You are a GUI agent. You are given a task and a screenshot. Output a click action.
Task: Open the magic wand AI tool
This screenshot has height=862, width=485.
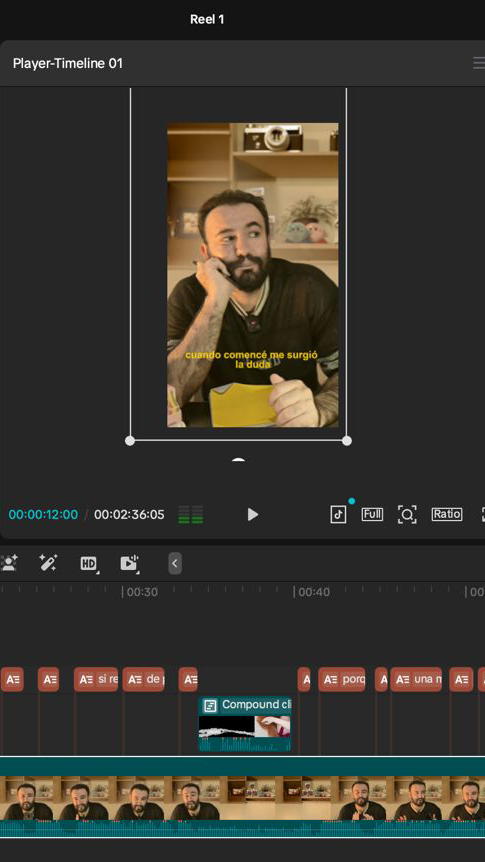tap(48, 563)
